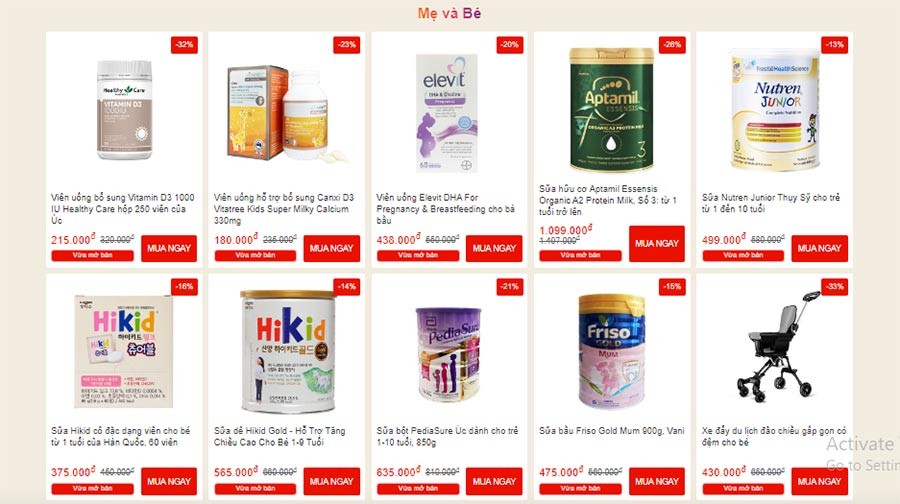The height and width of the screenshot is (504, 900).
Task: Click MUA NGAY for Hikid Gold goat milk
Action: (331, 482)
